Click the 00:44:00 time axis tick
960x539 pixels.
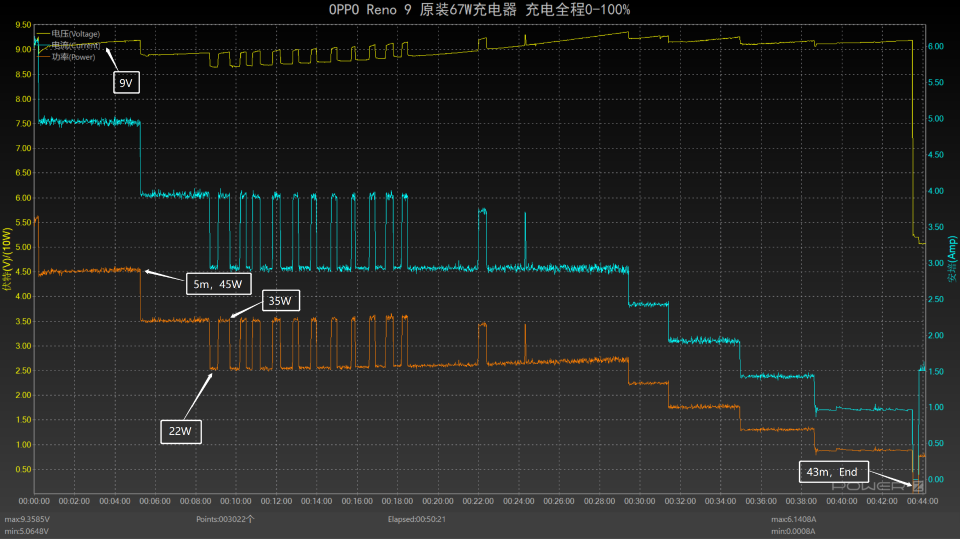(x=923, y=501)
